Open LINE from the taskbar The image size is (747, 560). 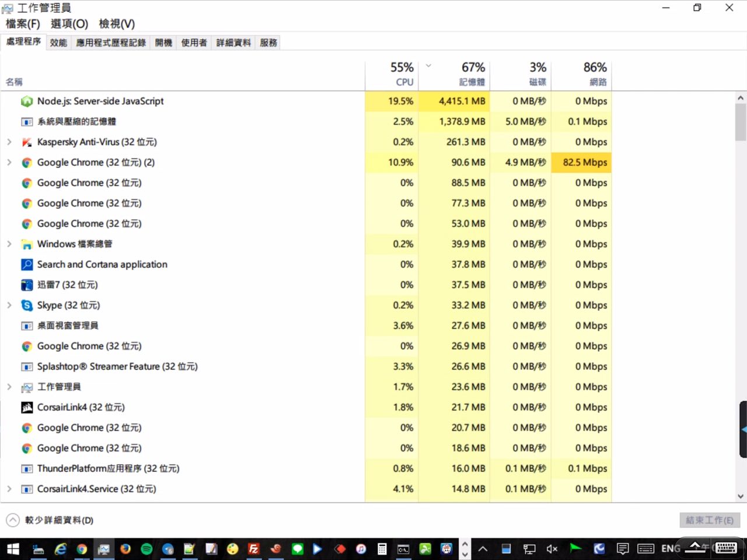click(297, 549)
